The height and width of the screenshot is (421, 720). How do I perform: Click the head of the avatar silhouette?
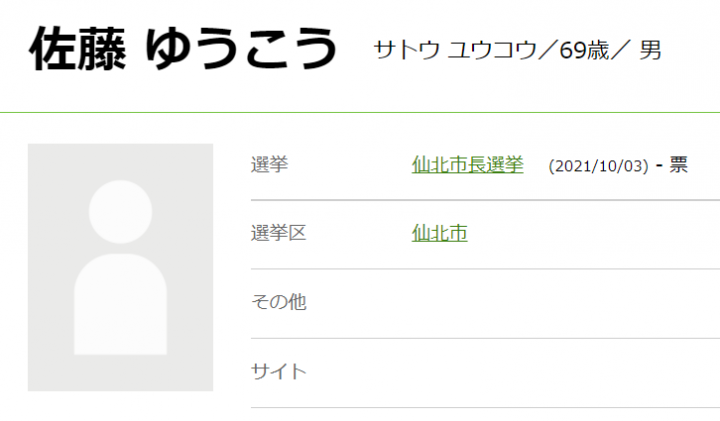120,214
